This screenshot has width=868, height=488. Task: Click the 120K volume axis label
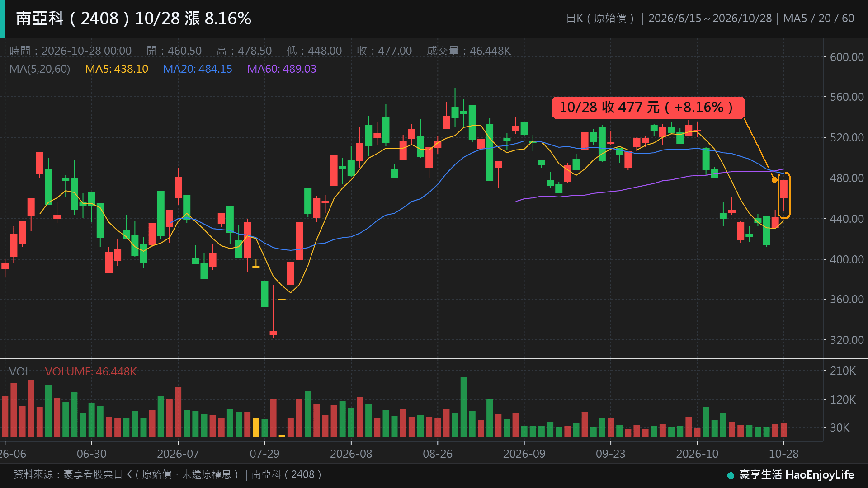click(x=843, y=399)
